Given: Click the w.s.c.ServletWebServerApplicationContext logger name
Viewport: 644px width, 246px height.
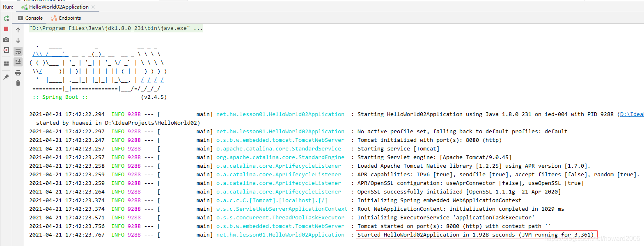Looking at the screenshot, I should click(x=282, y=209).
